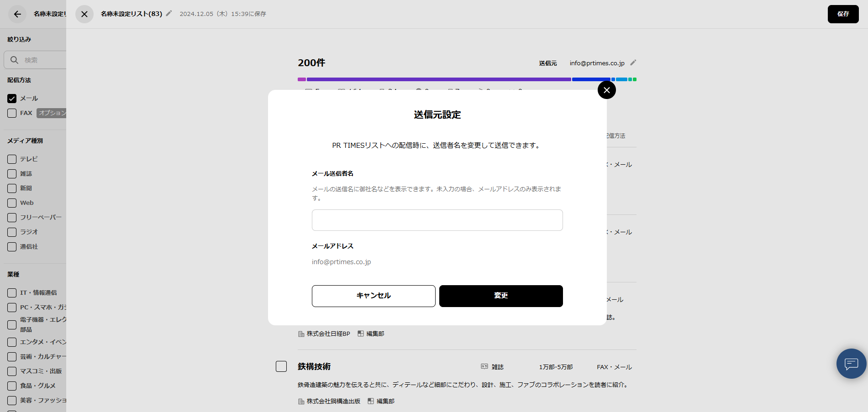Check the 通信社 media type
Viewport: 868px width, 412px height.
coord(12,247)
